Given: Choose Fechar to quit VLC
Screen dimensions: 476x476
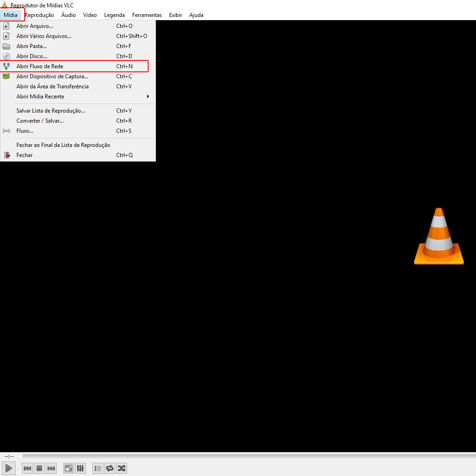Looking at the screenshot, I should click(78, 155).
